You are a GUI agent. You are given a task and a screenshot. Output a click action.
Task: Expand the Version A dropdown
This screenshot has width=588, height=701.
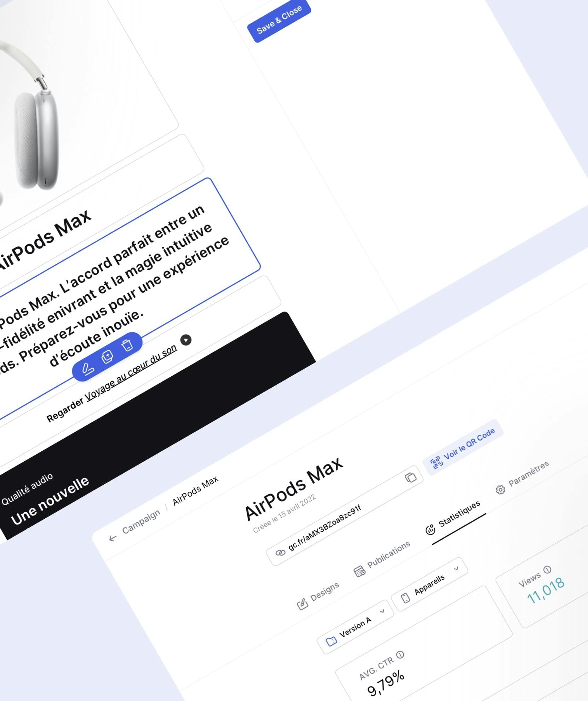[355, 627]
